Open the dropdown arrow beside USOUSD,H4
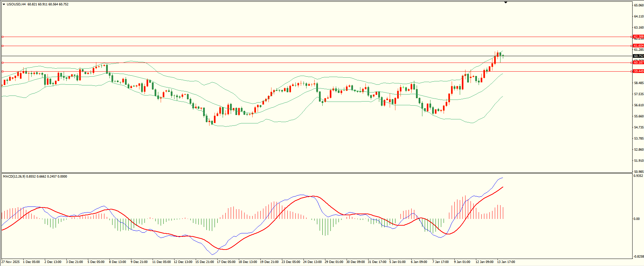Viewport: 644px width, 266px height. [x=4, y=4]
